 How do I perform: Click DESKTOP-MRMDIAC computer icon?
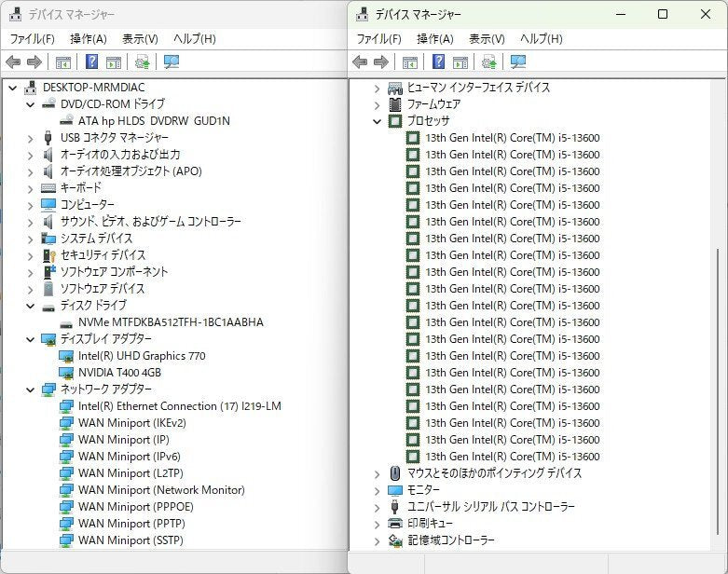[x=31, y=87]
